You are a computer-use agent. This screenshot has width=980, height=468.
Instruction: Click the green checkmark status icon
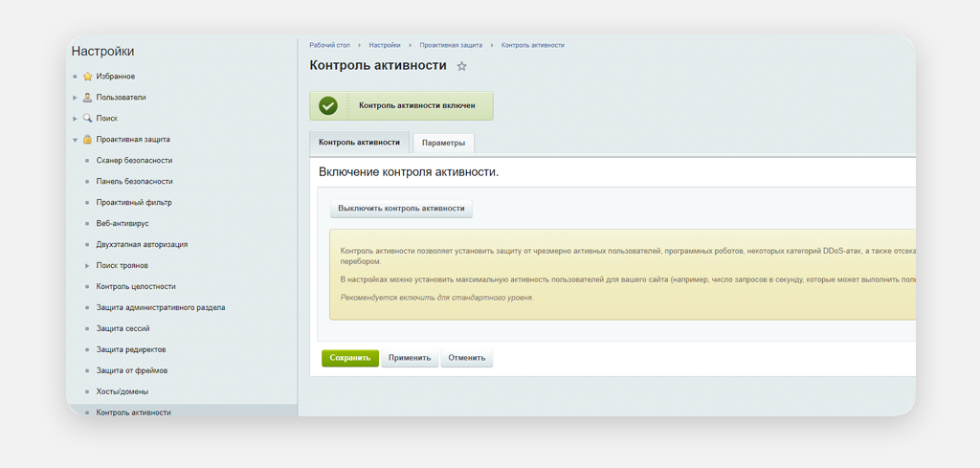(x=328, y=106)
